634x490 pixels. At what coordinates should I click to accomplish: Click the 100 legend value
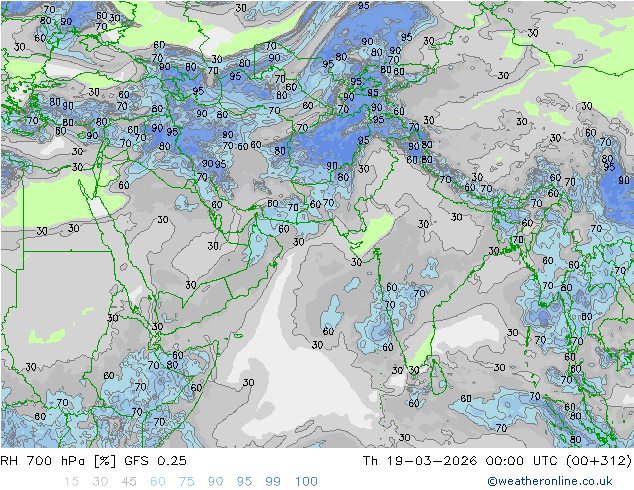point(306,482)
